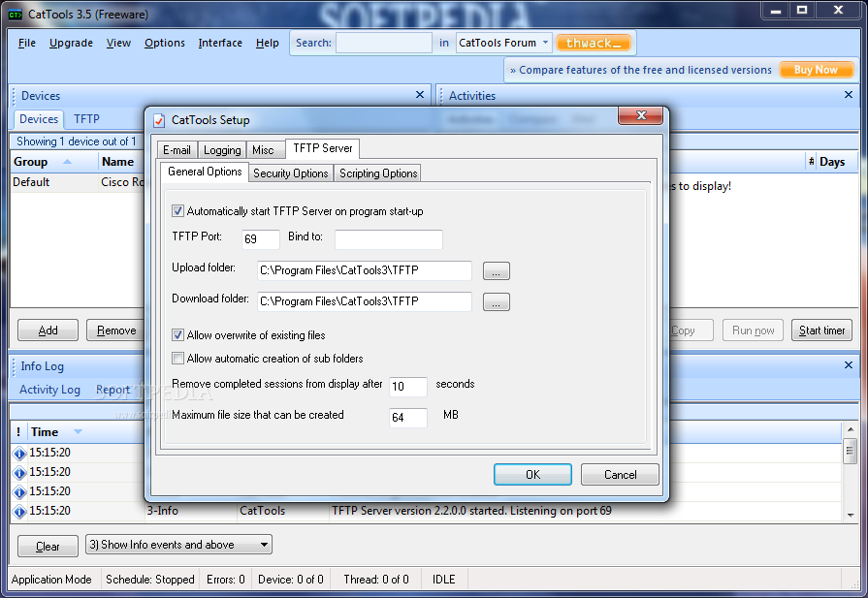This screenshot has height=598, width=868.
Task: Open the Scripting Options sub-tab
Action: [x=378, y=173]
